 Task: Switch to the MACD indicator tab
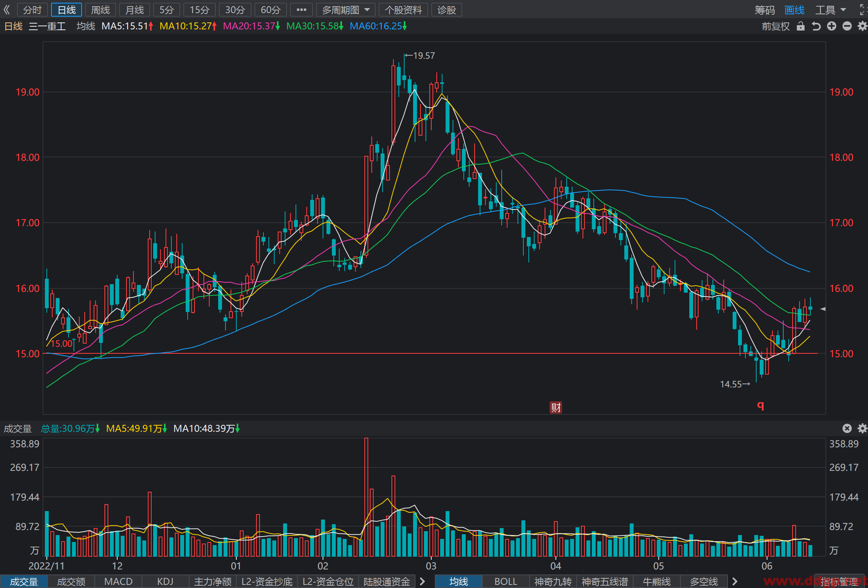point(118,581)
